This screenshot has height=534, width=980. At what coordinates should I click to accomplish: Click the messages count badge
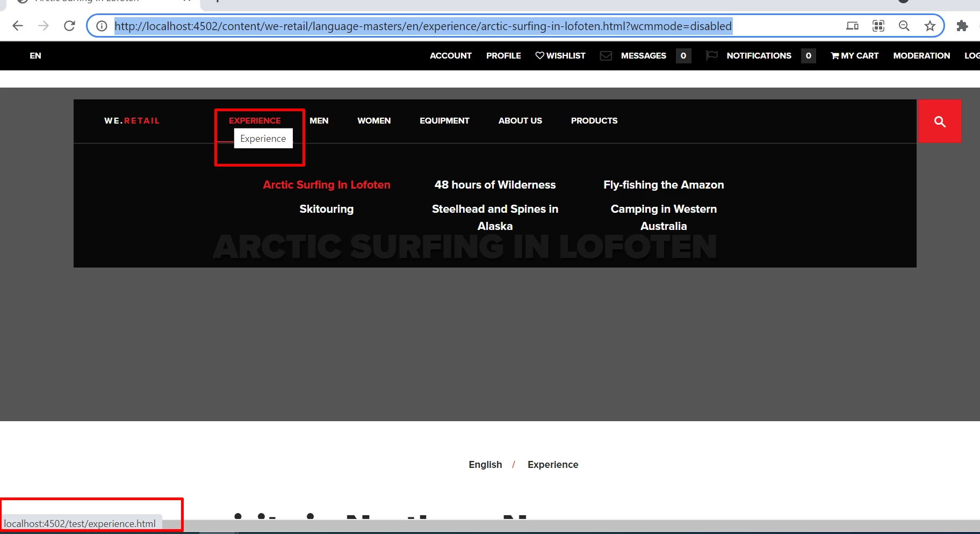683,56
